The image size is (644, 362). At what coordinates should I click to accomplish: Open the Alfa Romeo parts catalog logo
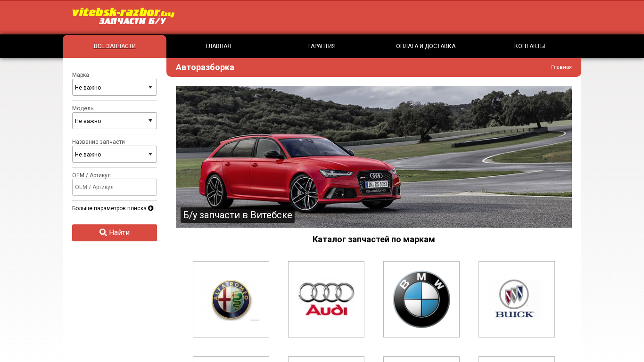tap(231, 299)
